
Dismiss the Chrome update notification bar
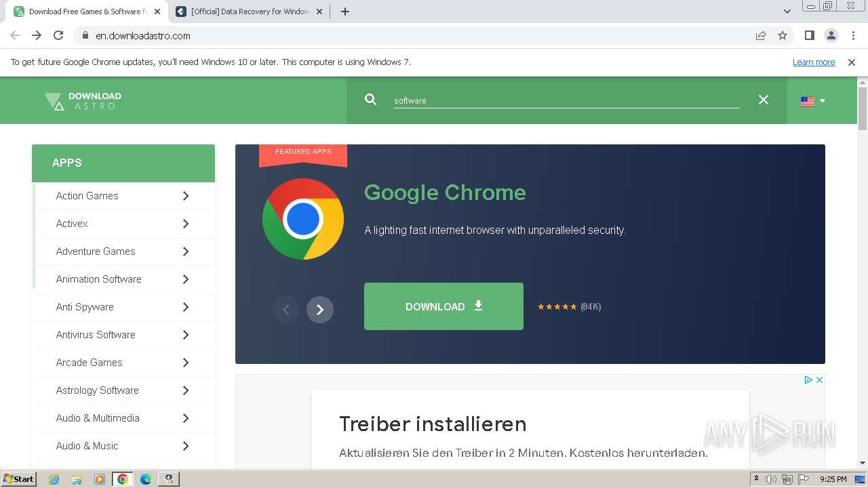(x=852, y=62)
